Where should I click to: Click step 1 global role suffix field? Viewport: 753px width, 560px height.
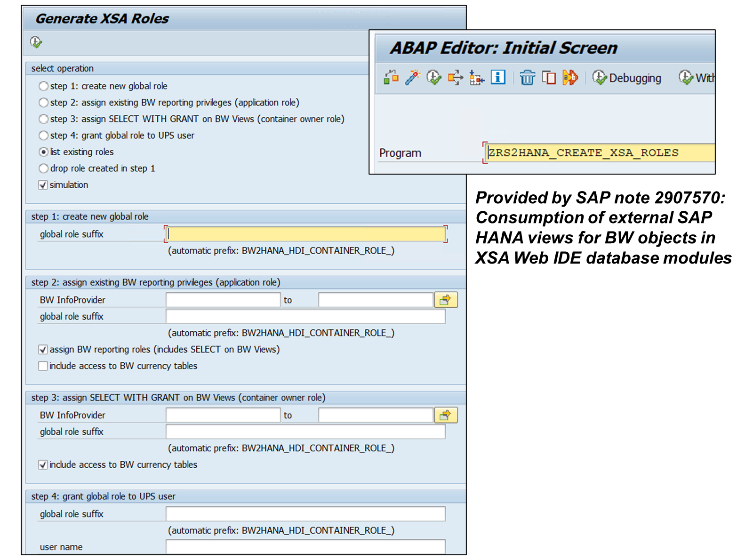305,234
